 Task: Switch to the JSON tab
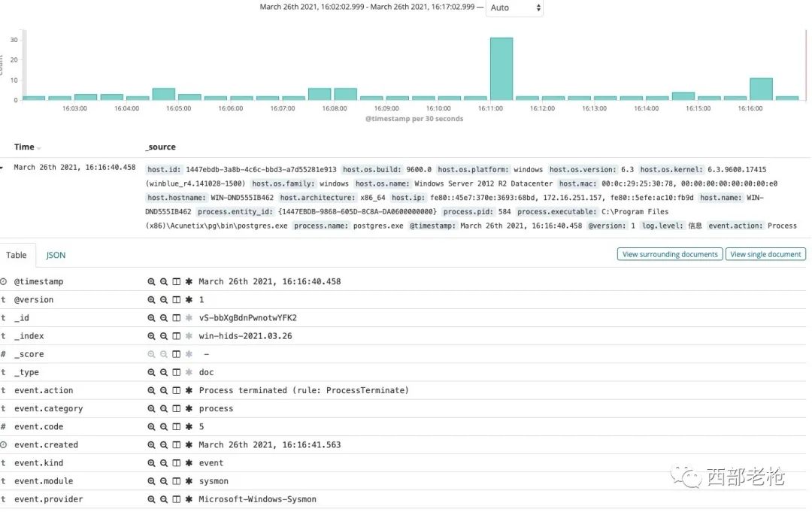[x=56, y=255]
